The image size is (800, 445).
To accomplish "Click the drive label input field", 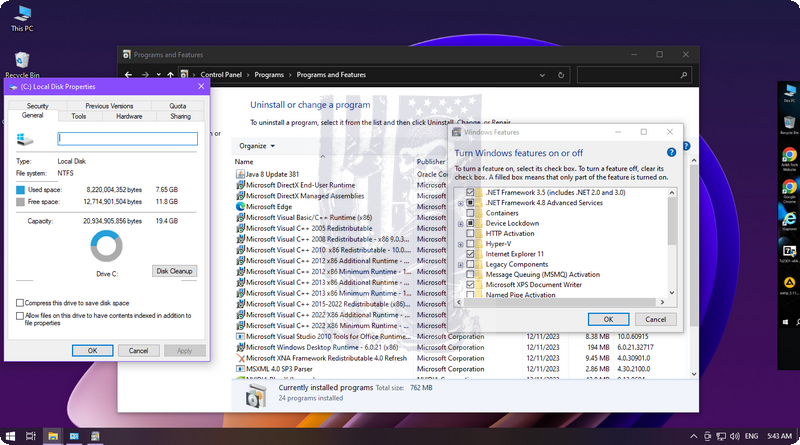I will coord(128,138).
